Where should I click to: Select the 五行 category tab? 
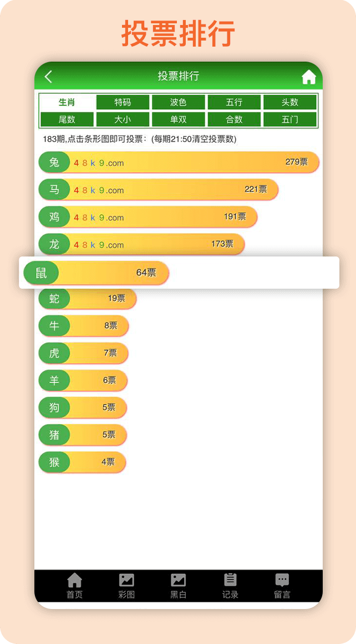tap(234, 102)
